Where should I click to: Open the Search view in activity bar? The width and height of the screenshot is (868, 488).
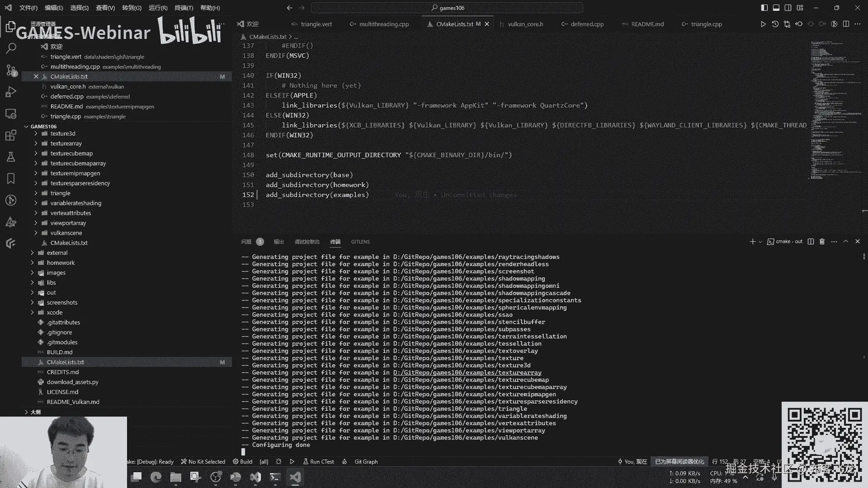tap(11, 48)
